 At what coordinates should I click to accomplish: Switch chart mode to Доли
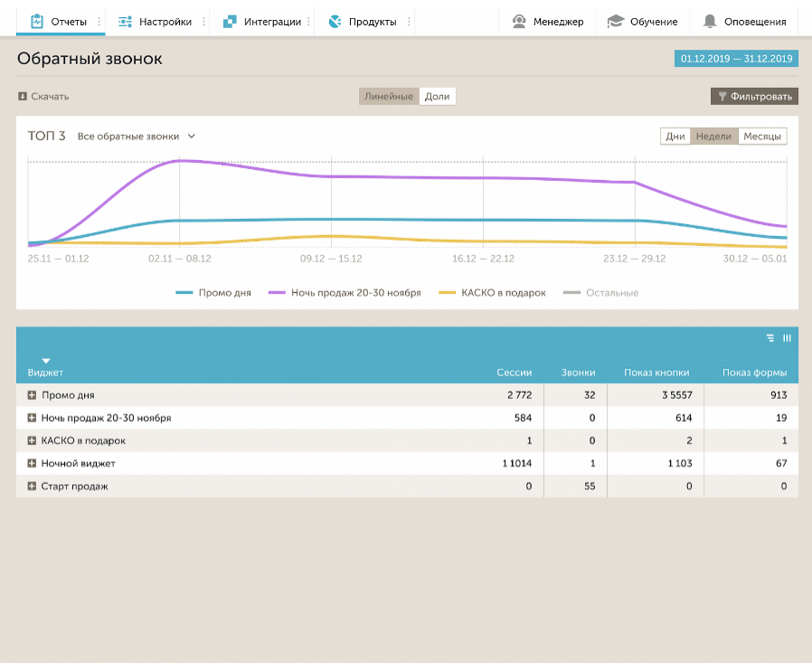[437, 97]
